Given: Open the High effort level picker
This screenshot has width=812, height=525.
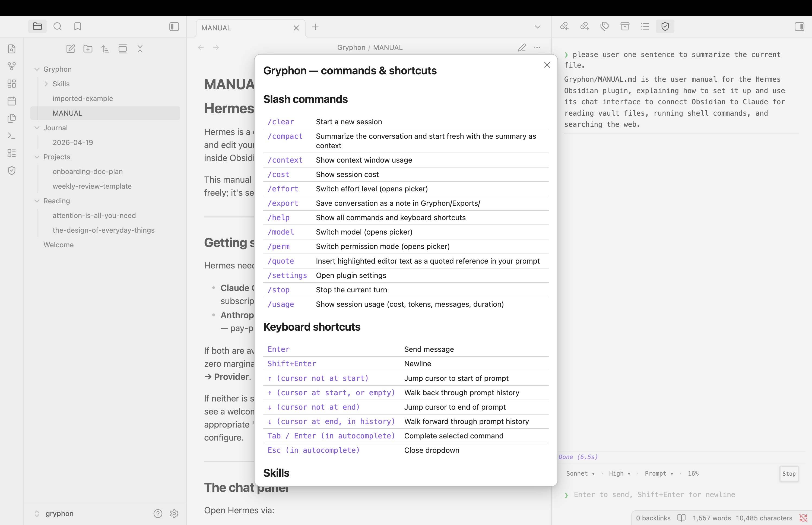Looking at the screenshot, I should coord(620,473).
